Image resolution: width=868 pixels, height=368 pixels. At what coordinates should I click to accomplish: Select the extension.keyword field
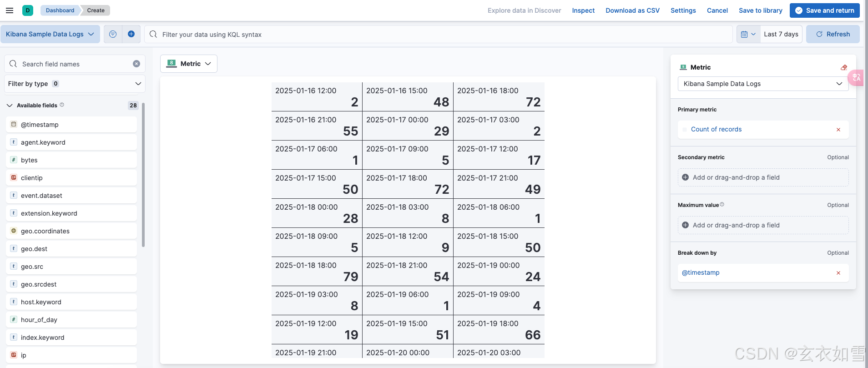point(71,213)
